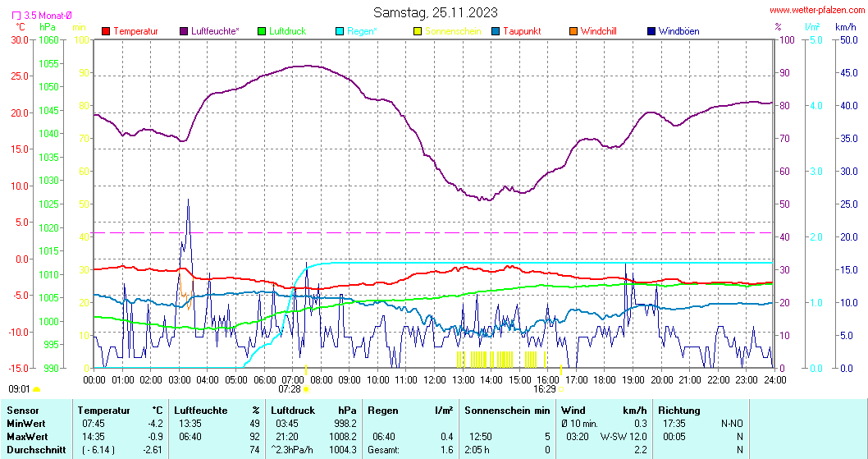Screen dimensions: 868x459
Task: Click the Durchschnitt row label
Action: point(36,450)
